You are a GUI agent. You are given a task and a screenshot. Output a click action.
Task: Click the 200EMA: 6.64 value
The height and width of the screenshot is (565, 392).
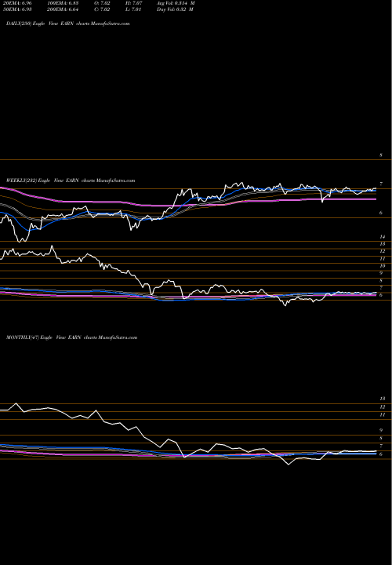(63, 9)
